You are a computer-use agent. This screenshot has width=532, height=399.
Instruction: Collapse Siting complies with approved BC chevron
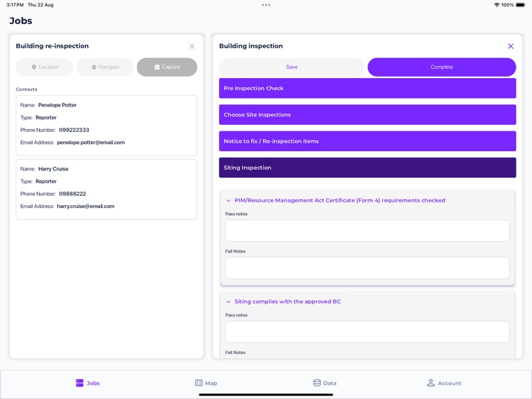228,302
